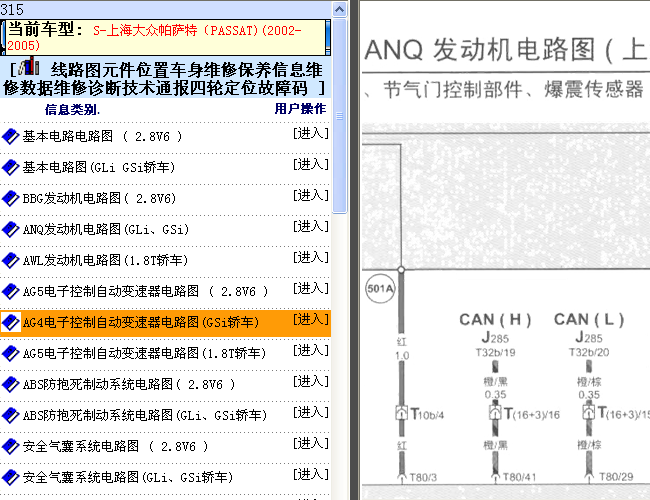This screenshot has width=650, height=500.
Task: Click book icon beside highlighted AG4 row
Action: [x=10, y=322]
